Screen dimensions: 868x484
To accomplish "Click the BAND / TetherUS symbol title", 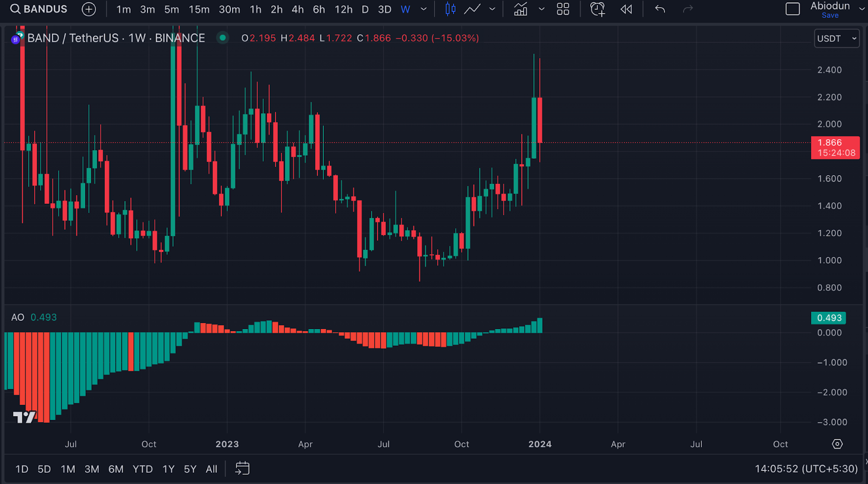I will tap(116, 38).
